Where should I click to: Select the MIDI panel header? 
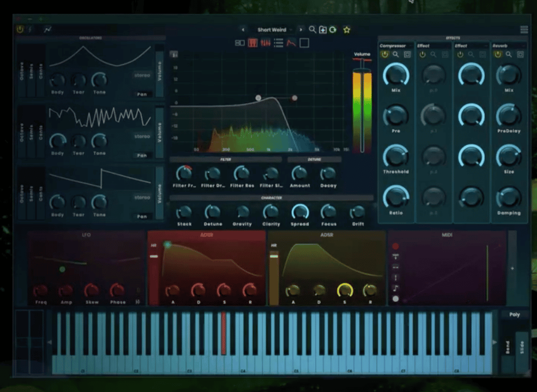tap(447, 235)
